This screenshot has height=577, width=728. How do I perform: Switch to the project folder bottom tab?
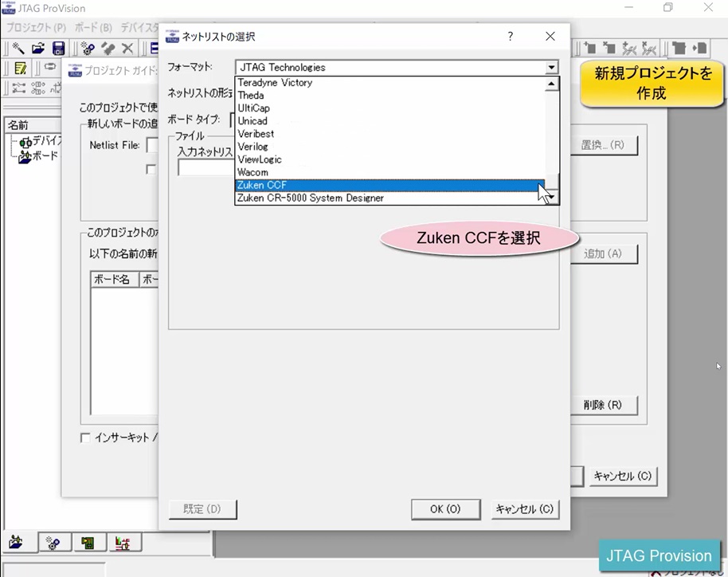click(17, 543)
